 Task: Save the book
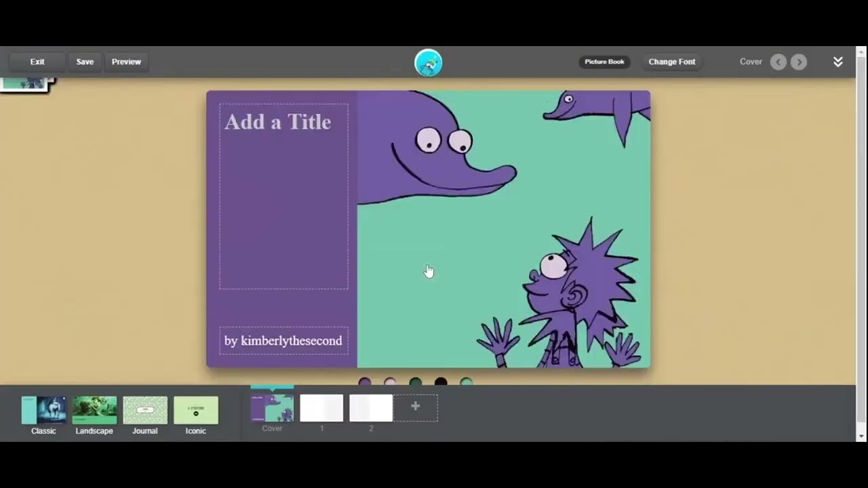point(85,62)
